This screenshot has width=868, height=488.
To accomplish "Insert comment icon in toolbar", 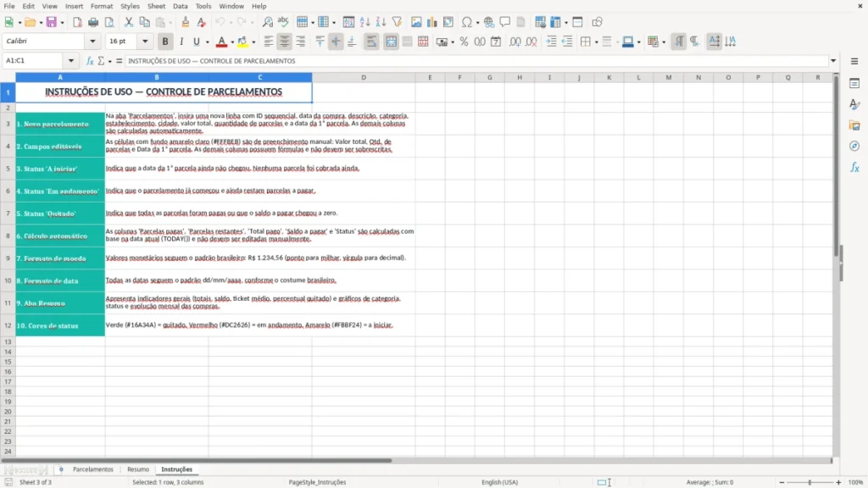I will (505, 22).
